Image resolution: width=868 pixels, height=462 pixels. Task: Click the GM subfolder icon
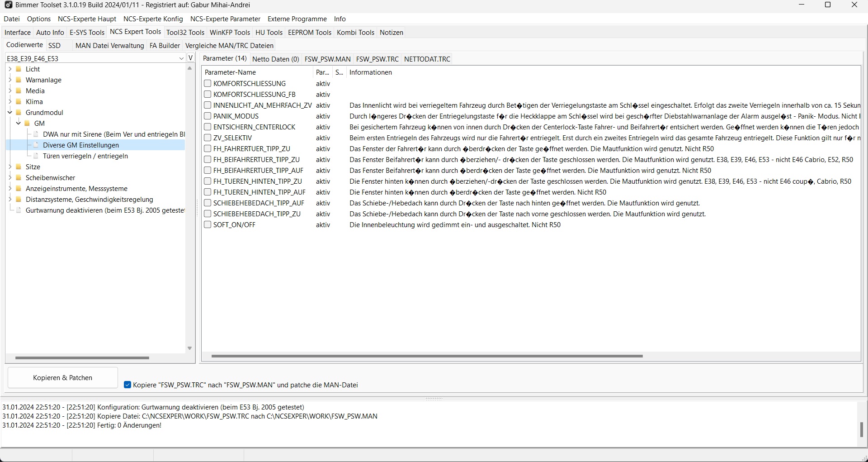point(27,124)
